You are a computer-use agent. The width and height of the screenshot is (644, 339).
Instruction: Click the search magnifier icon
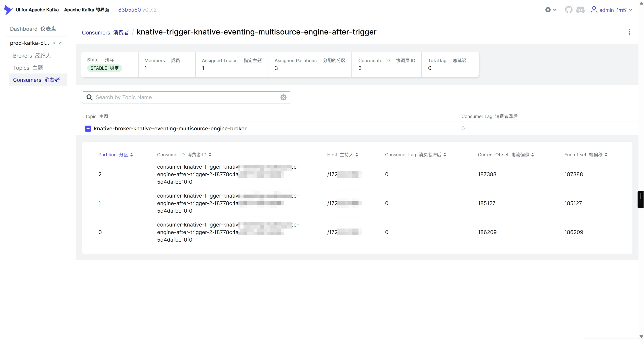[90, 97]
